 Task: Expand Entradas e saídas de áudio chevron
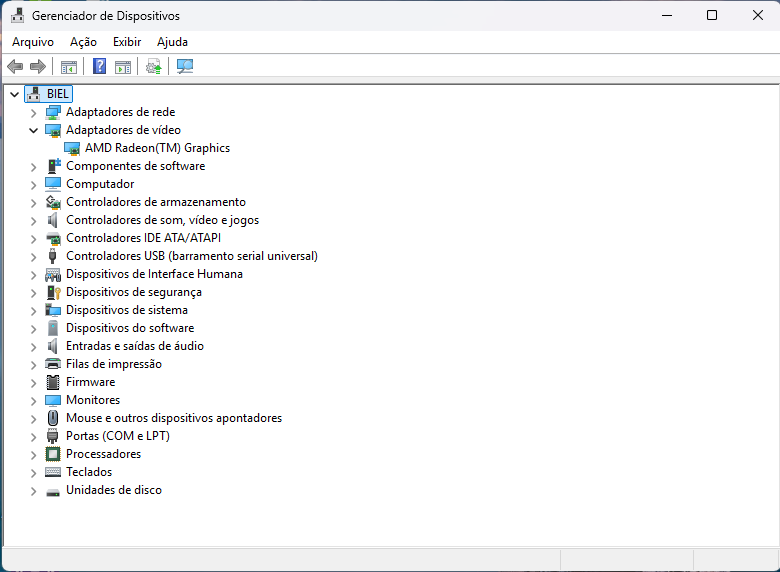(x=33, y=347)
